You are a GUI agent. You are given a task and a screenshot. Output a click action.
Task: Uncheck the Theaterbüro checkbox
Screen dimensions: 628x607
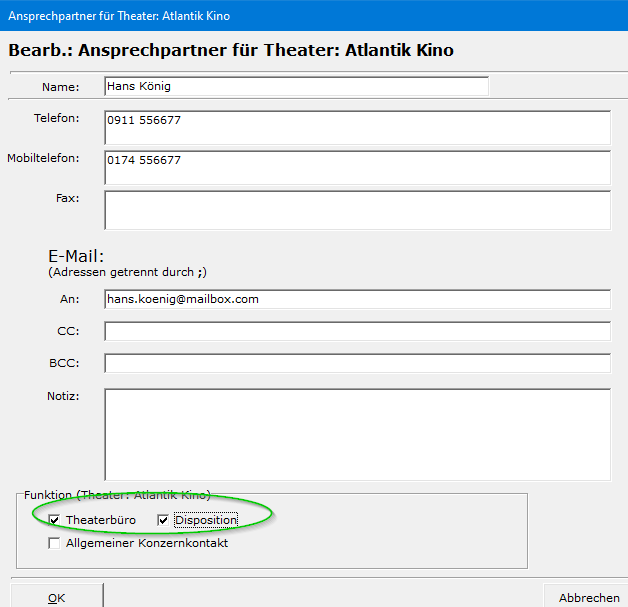coord(54,520)
